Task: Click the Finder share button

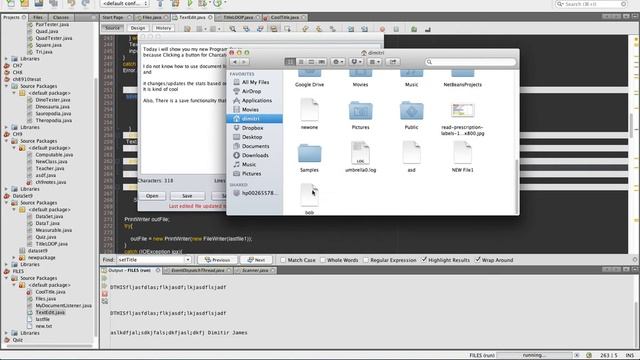Action: tap(393, 62)
